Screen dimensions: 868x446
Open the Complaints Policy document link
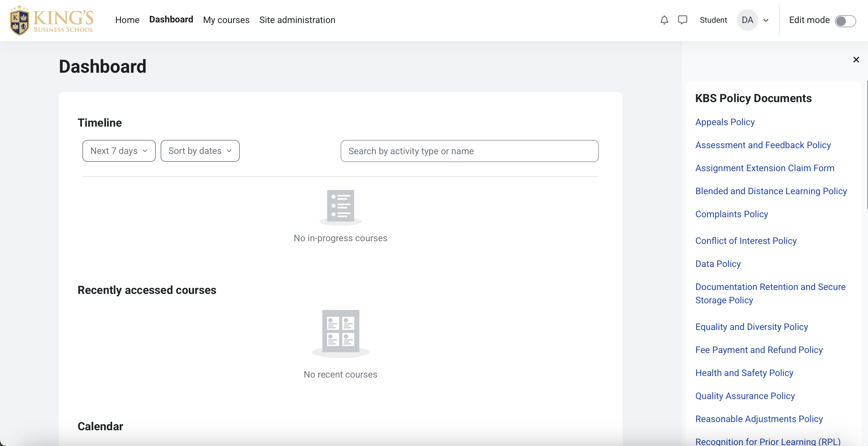[731, 214]
